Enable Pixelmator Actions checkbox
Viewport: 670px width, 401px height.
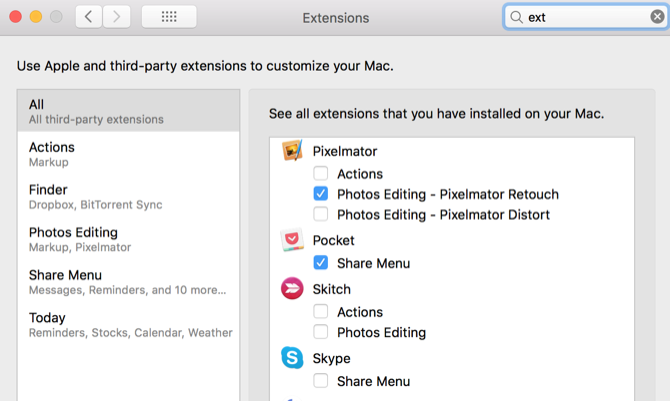[x=321, y=174]
